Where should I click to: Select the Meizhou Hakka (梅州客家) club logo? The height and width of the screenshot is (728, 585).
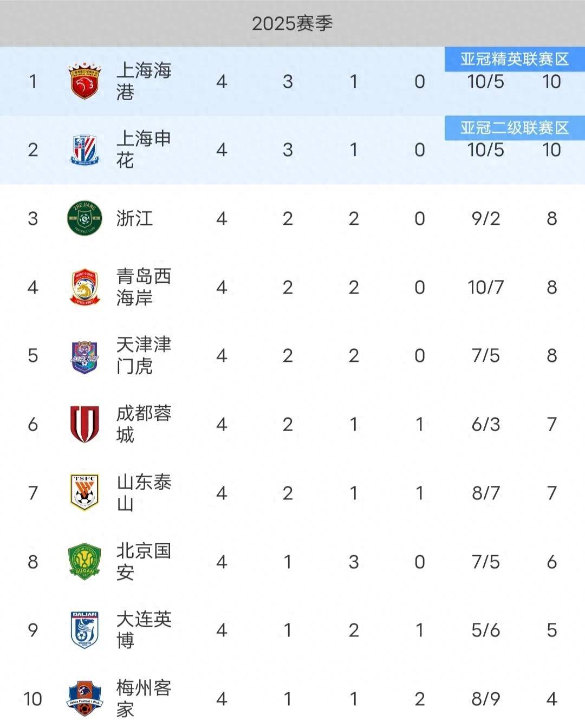pyautogui.click(x=84, y=699)
